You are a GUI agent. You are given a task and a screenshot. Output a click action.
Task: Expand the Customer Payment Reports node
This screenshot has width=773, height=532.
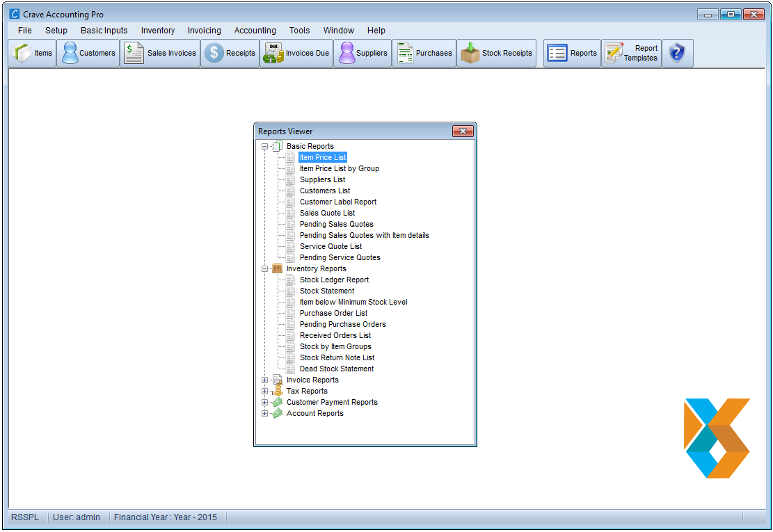(x=264, y=403)
